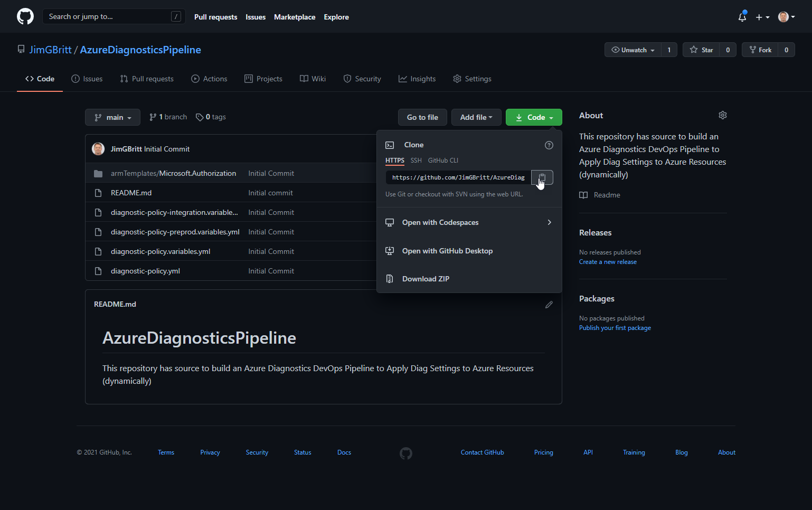Copy clone URL with clipboard icon
The image size is (812, 510).
pos(542,177)
